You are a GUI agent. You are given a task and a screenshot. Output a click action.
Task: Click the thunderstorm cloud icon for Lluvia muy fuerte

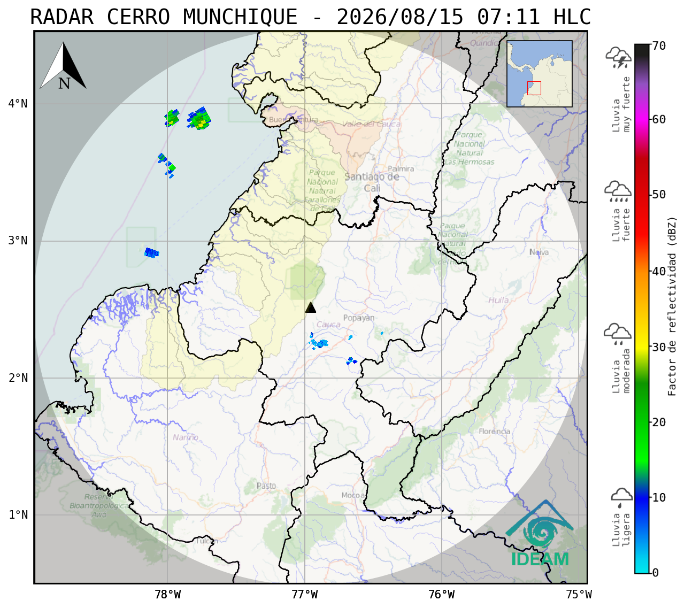(618, 58)
